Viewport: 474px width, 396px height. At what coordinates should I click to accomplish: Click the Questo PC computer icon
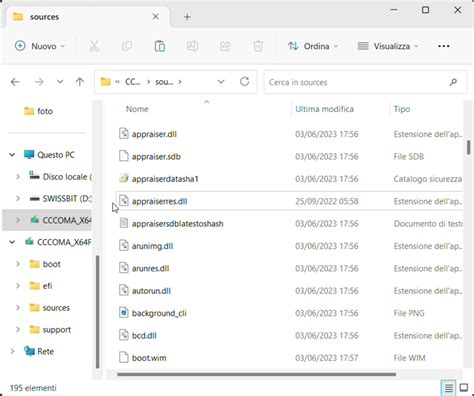coord(29,155)
